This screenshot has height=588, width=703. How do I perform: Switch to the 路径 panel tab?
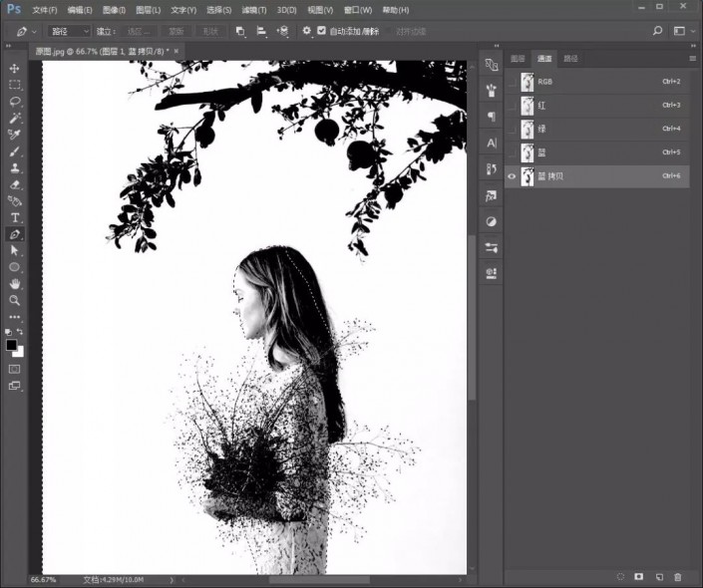coord(570,59)
